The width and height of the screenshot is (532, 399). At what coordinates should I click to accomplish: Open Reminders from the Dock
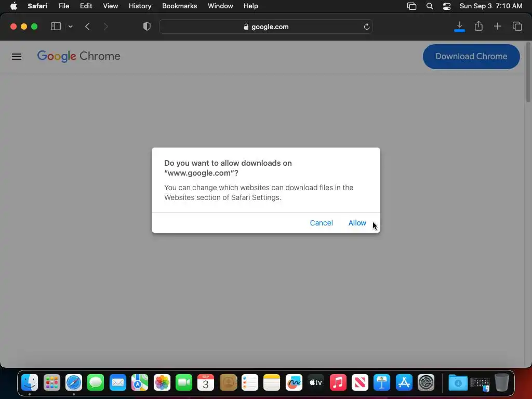250,382
